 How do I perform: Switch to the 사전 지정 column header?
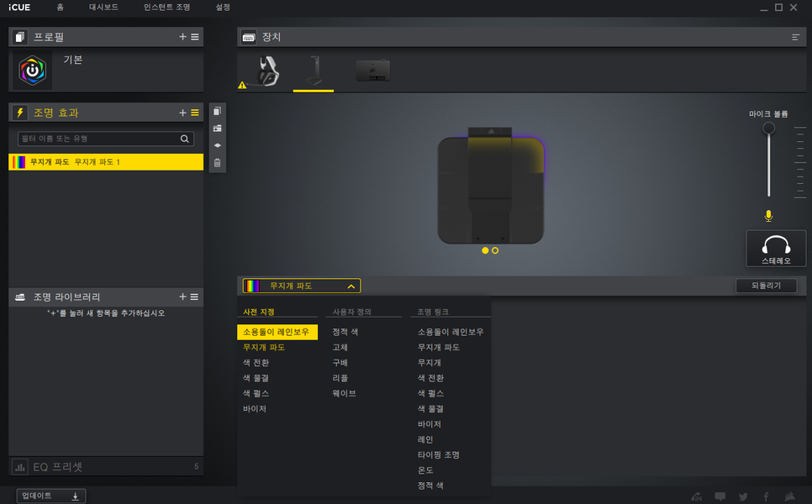pos(258,312)
